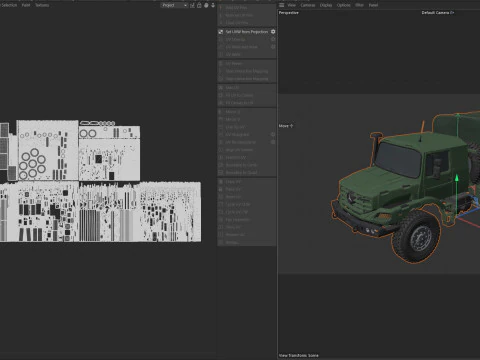Click the Paste UV command
The width and height of the screenshot is (480, 360).
233,189
